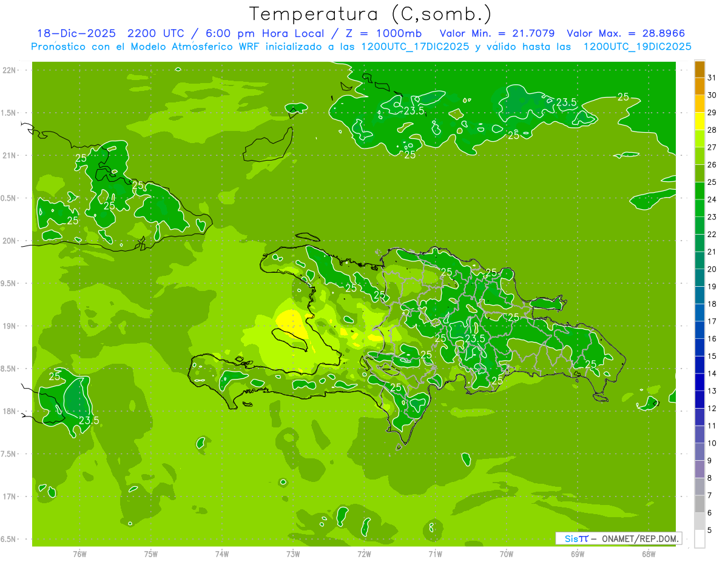Screen dimensions: 728x562
Task: Click the purple swatch between legend values 9 and 10
Action: 699,452
